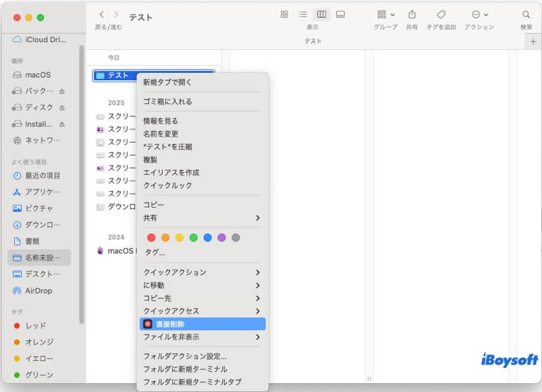This screenshot has width=542, height=392.
Task: Apply the blue tag color swatch
Action: click(x=207, y=237)
